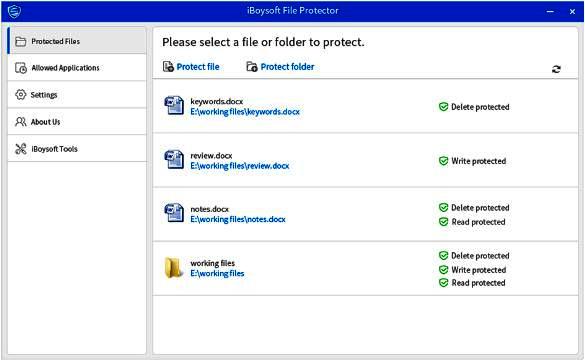Click Write protected text for review.docx
585x361 pixels.
[x=479, y=161]
